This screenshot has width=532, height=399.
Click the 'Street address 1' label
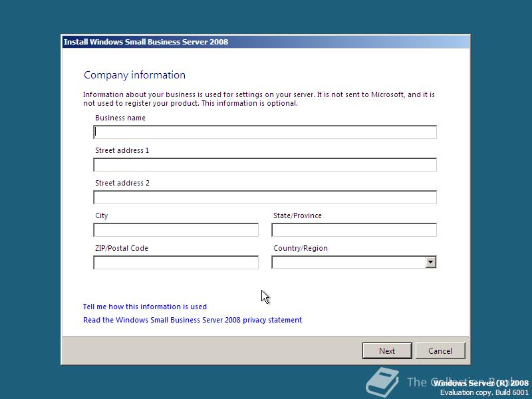click(122, 150)
